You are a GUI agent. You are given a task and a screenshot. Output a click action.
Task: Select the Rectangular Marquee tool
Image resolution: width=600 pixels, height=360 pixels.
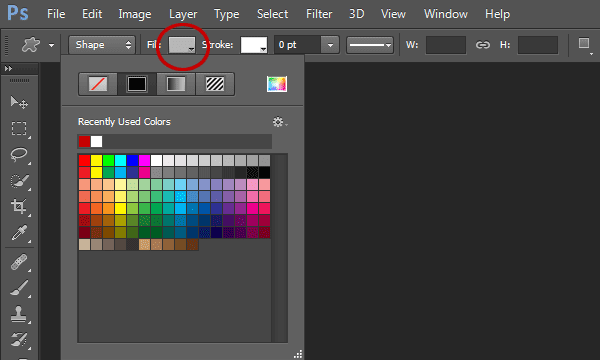(x=19, y=129)
